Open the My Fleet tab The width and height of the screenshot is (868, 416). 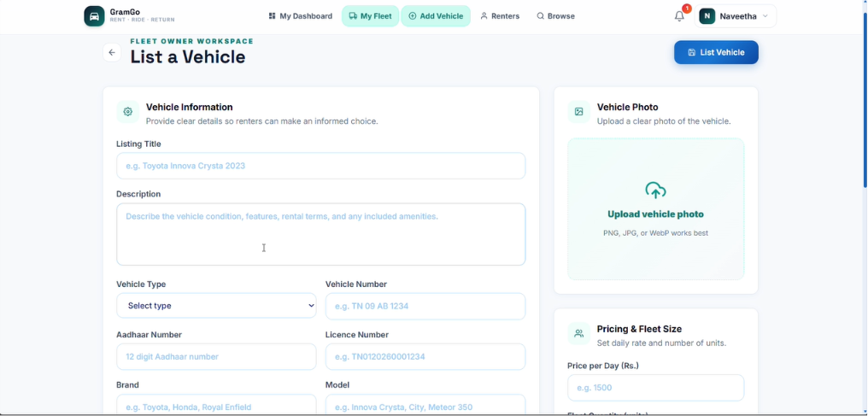(370, 16)
